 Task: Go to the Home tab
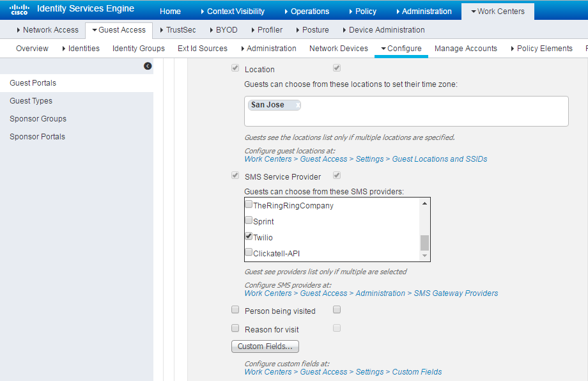point(170,12)
